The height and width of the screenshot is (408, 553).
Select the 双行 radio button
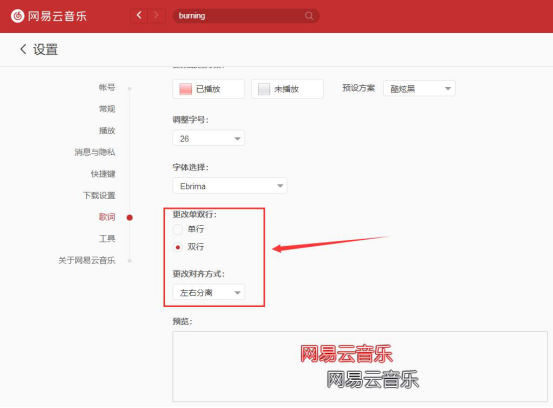tap(178, 247)
